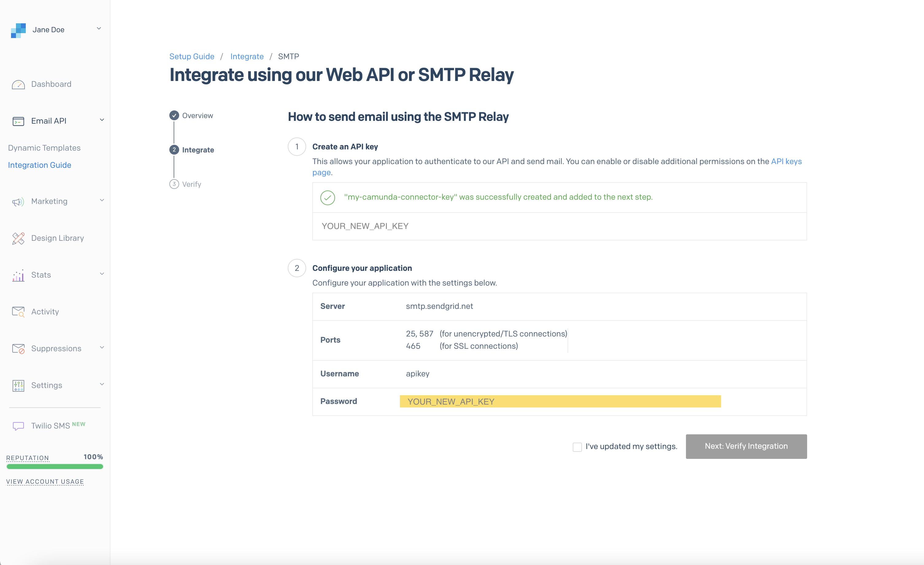Click the green reputation progress bar
This screenshot has height=565, width=924.
(55, 467)
